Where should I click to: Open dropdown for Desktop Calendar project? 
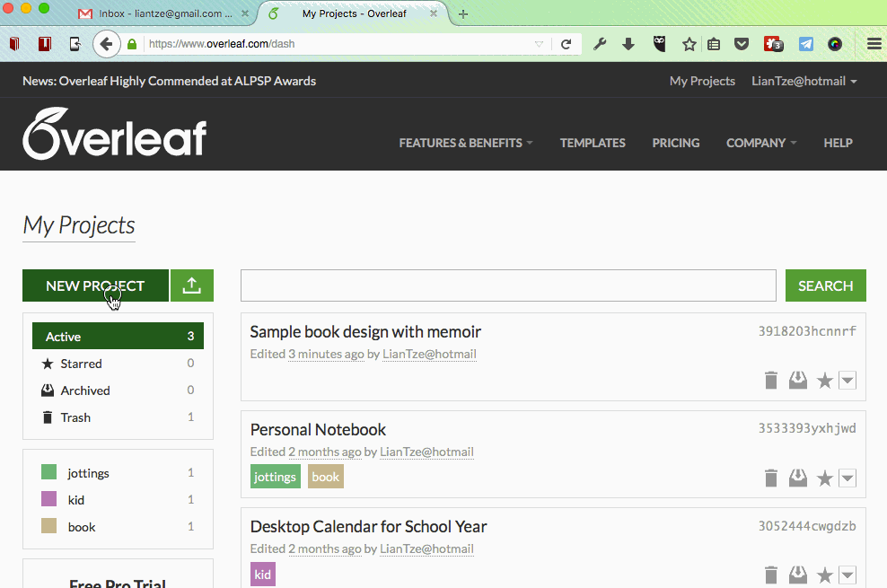point(847,575)
